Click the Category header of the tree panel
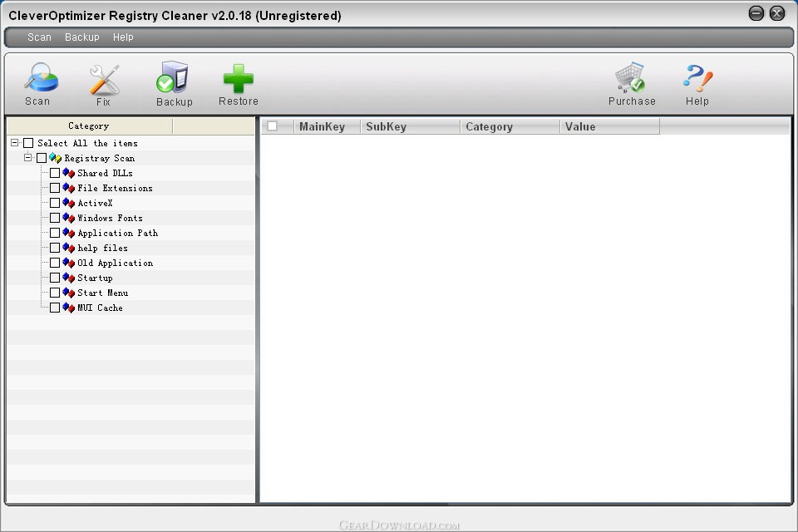The height and width of the screenshot is (532, 798). (89, 126)
